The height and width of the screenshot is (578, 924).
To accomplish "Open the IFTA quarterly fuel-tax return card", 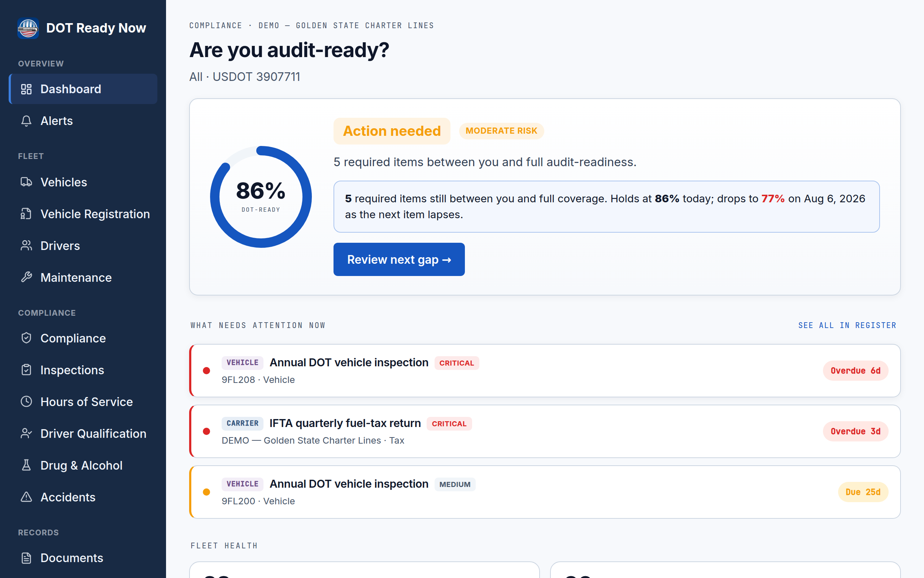I will click(x=545, y=431).
